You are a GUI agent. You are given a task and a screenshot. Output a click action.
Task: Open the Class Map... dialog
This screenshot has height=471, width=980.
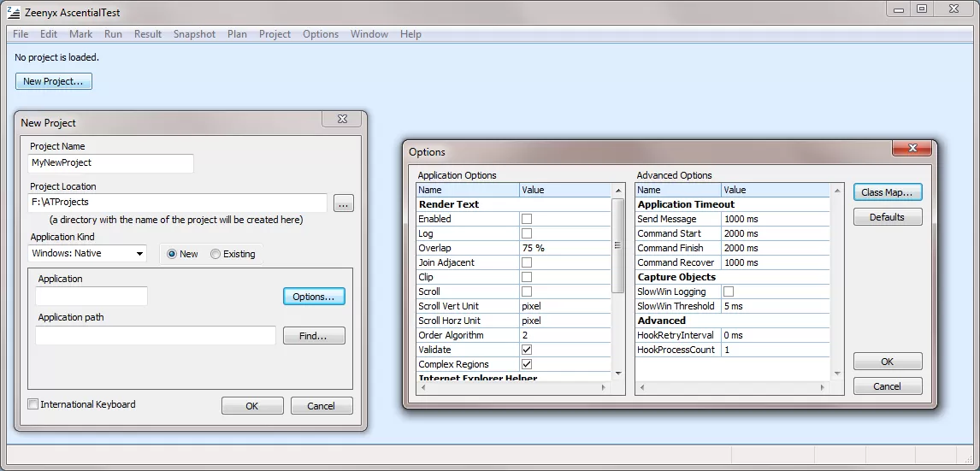(888, 192)
